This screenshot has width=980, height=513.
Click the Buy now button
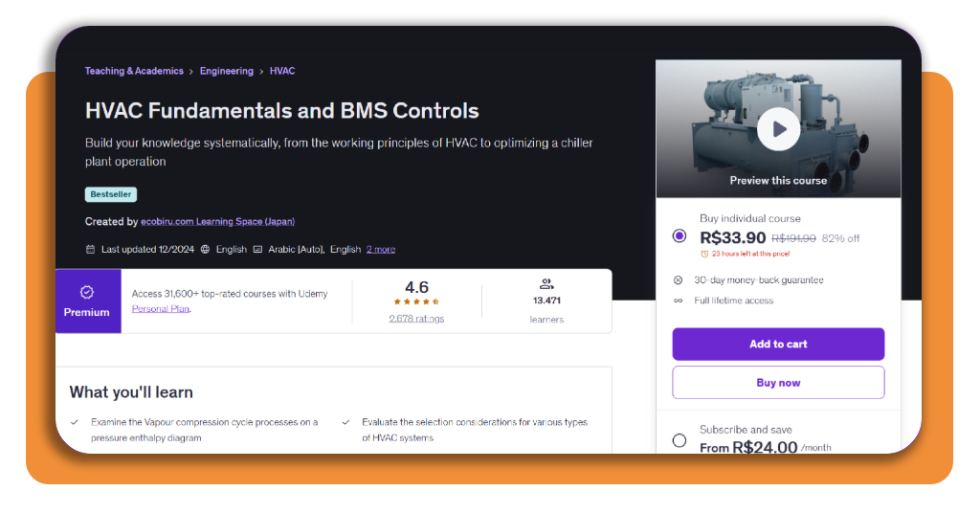[x=778, y=383]
